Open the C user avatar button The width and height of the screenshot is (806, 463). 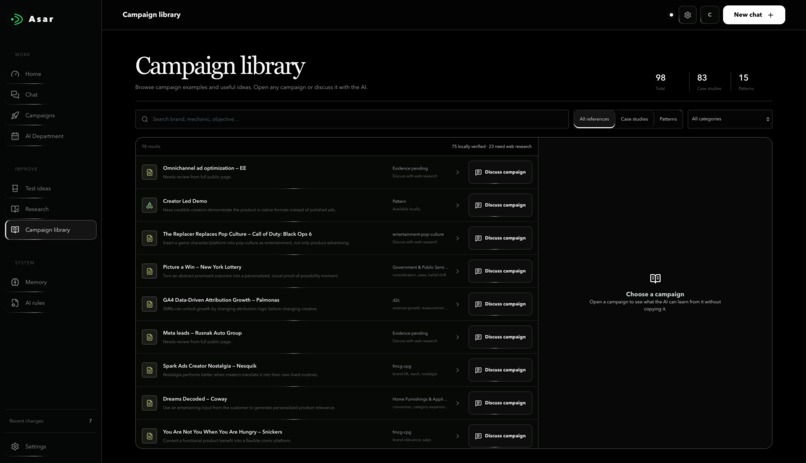[x=709, y=15]
